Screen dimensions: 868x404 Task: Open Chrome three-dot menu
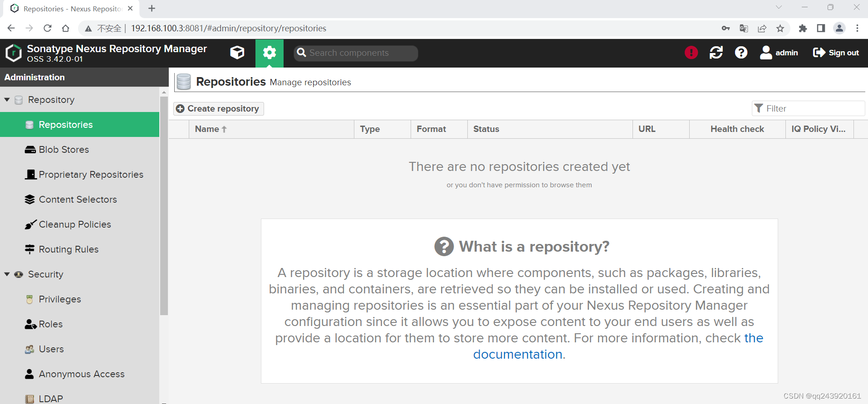click(x=857, y=28)
